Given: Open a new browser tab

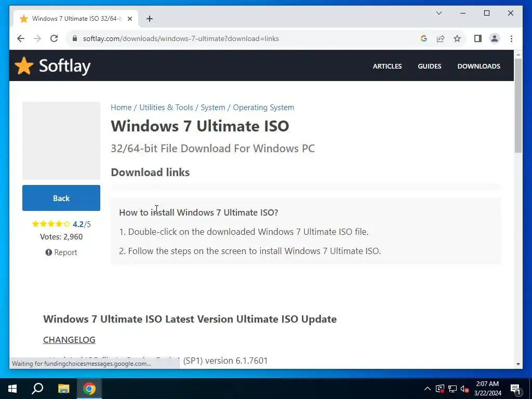Looking at the screenshot, I should [x=150, y=19].
